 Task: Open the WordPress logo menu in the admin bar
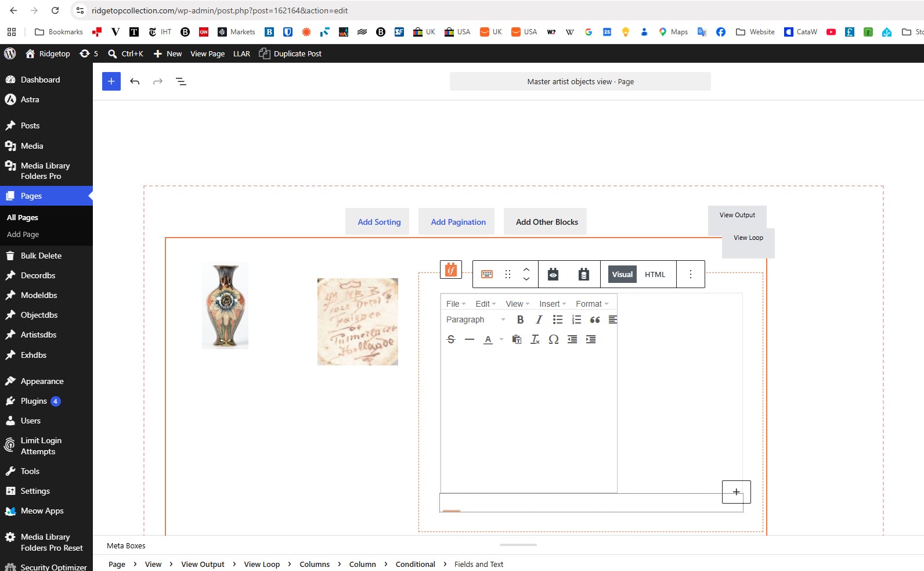point(10,53)
